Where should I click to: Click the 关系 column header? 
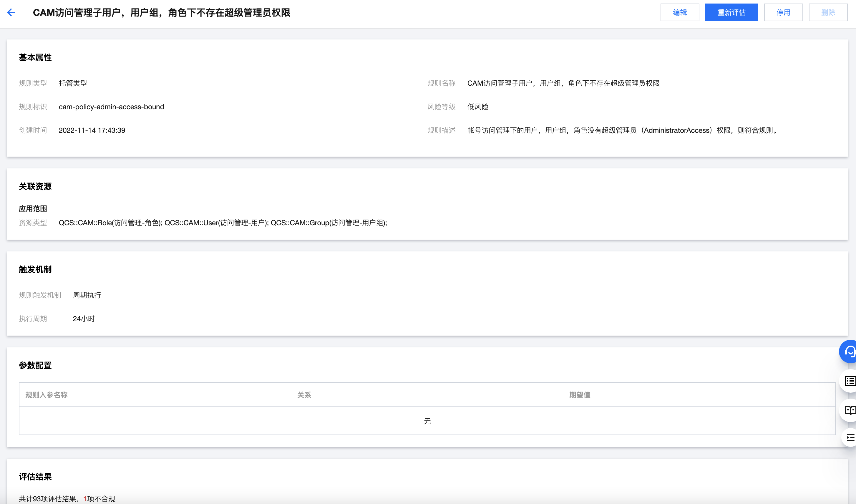pos(304,395)
